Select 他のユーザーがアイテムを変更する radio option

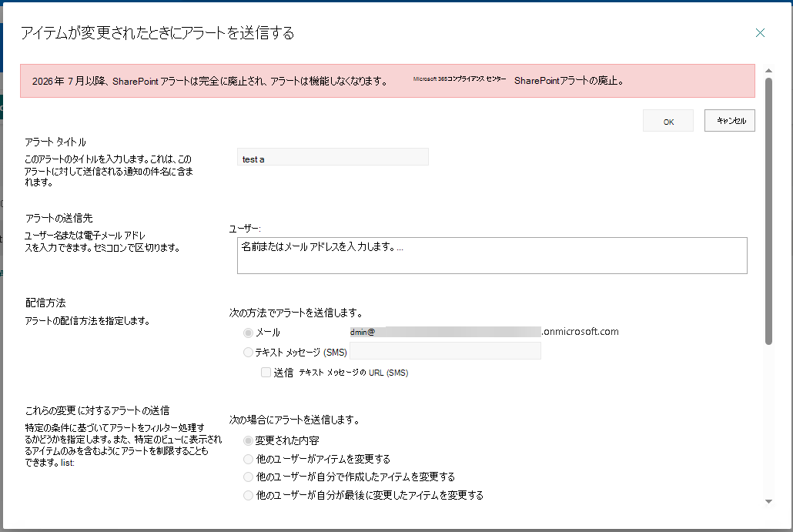click(x=248, y=459)
